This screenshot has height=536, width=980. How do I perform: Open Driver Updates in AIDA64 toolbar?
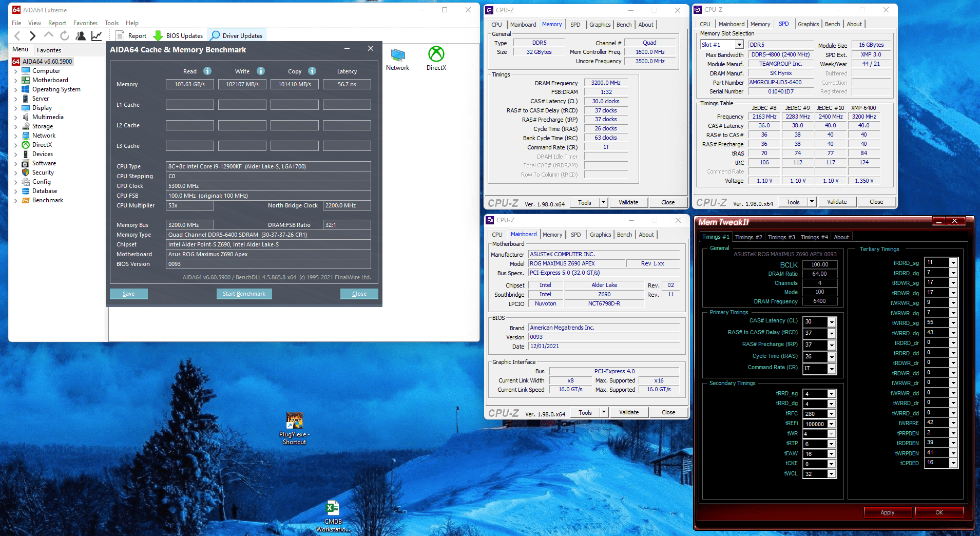pos(237,35)
